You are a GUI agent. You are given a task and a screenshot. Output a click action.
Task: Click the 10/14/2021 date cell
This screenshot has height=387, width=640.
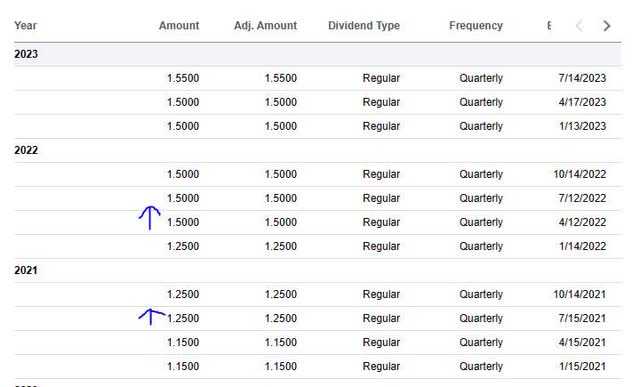(x=580, y=294)
